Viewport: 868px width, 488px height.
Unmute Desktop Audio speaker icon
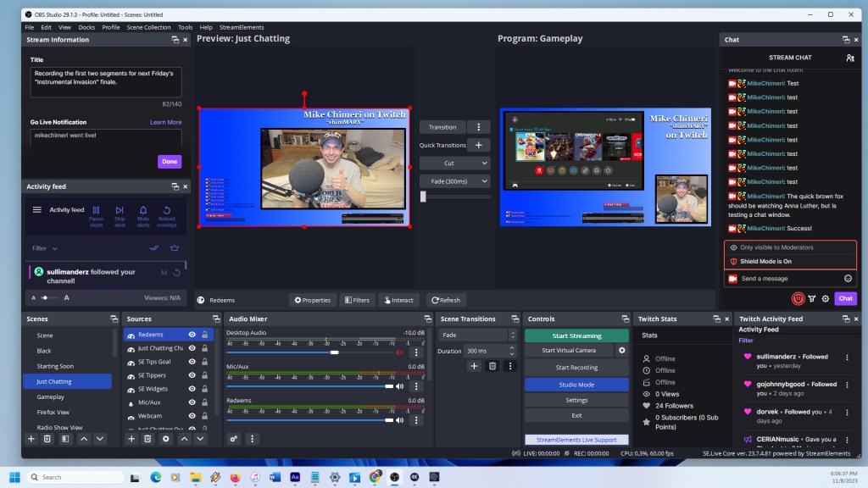(x=400, y=352)
